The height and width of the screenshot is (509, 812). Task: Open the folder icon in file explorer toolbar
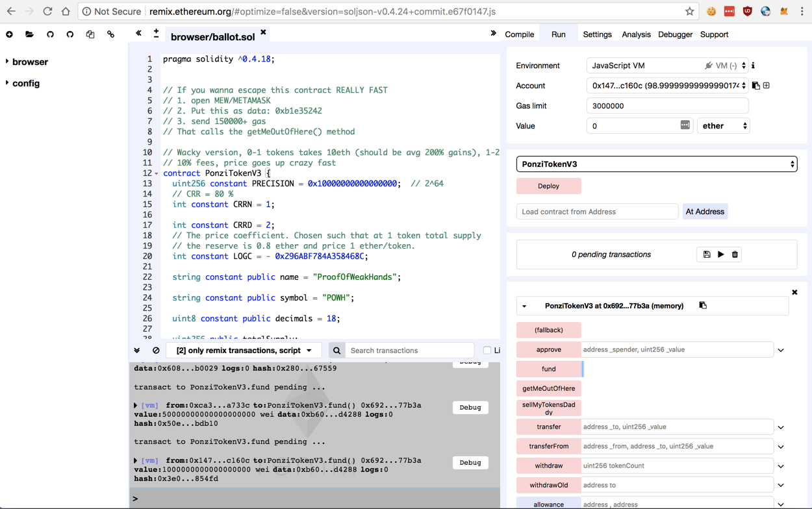pos(29,34)
